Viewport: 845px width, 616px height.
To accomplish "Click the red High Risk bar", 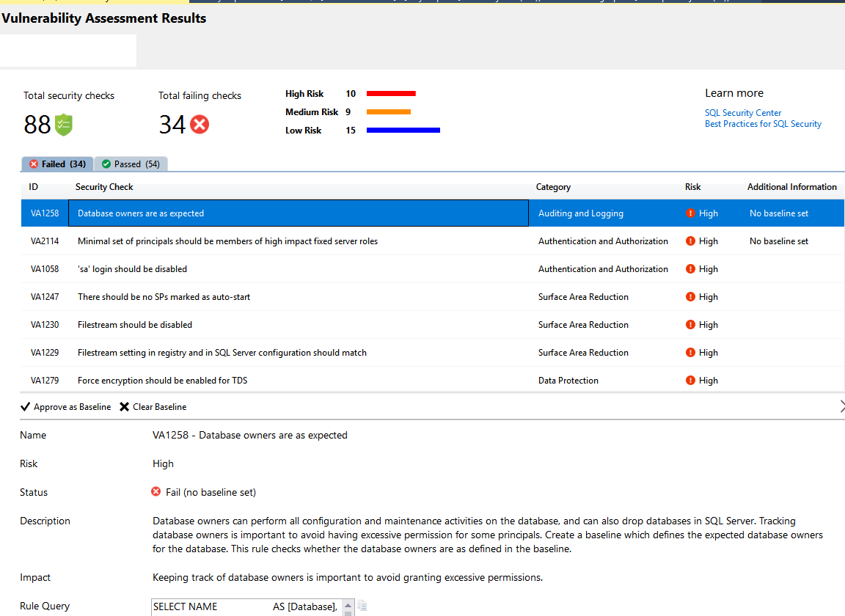I will pos(391,94).
